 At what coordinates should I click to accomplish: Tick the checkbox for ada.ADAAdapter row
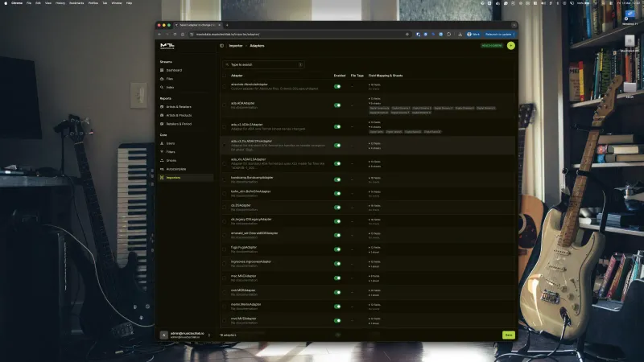click(225, 105)
